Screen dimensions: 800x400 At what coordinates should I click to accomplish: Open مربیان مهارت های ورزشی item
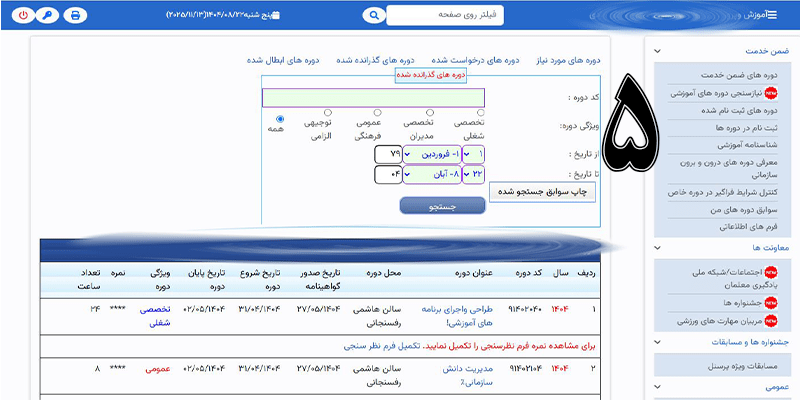click(719, 321)
